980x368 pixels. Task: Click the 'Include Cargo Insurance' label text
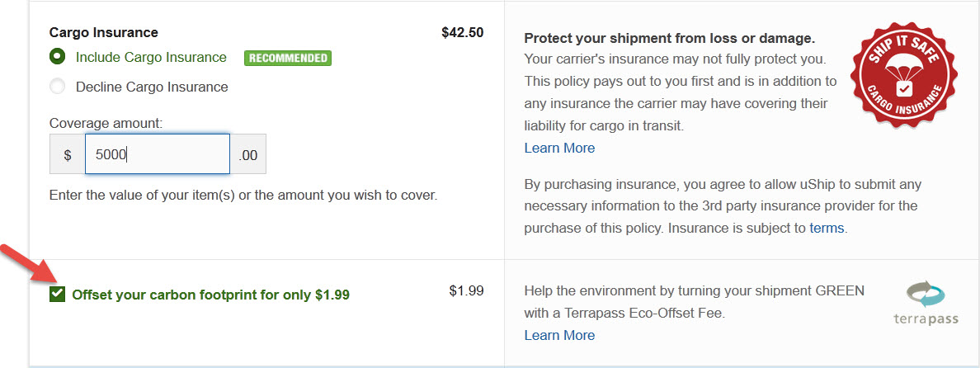[x=151, y=58]
